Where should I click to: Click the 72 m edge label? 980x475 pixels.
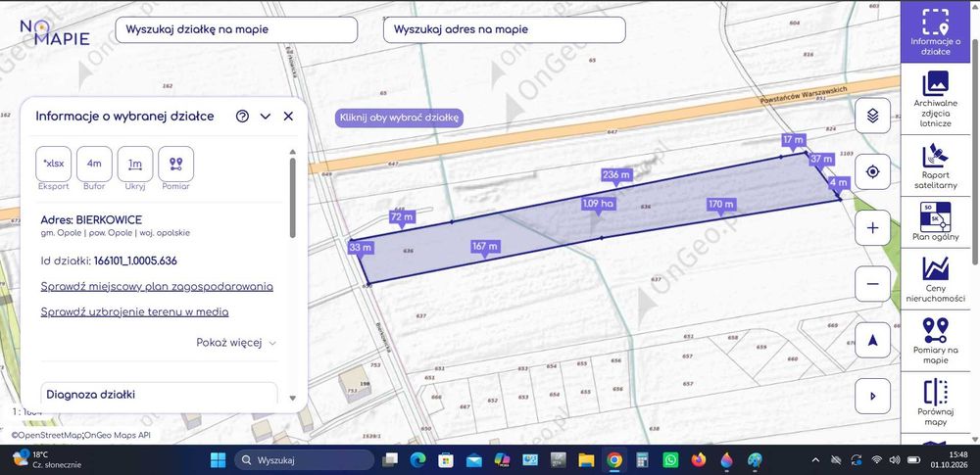403,217
